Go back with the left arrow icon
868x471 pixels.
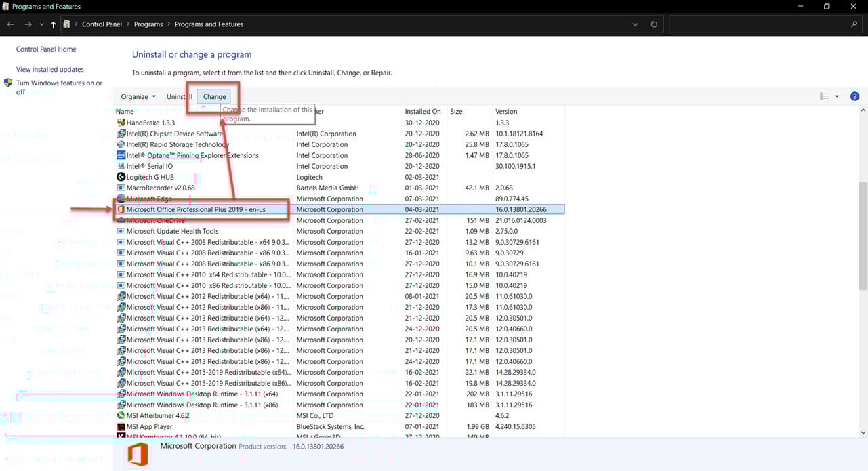tap(11, 24)
